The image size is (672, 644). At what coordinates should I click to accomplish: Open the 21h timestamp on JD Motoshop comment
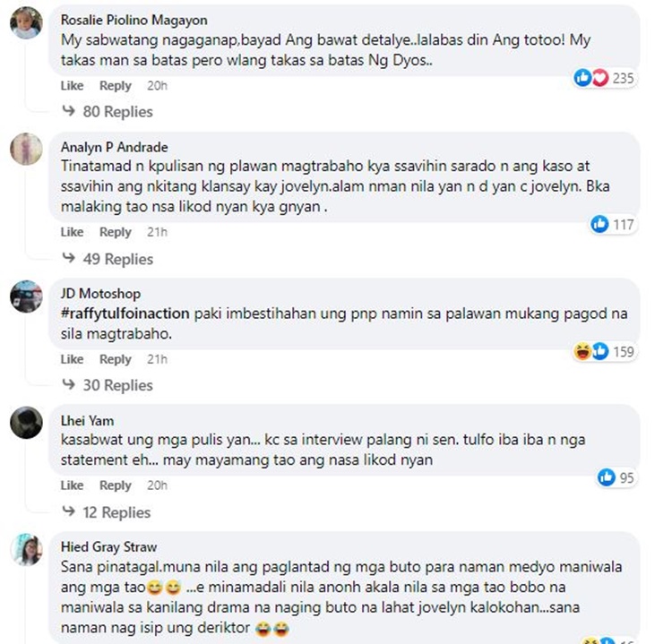coord(158,359)
